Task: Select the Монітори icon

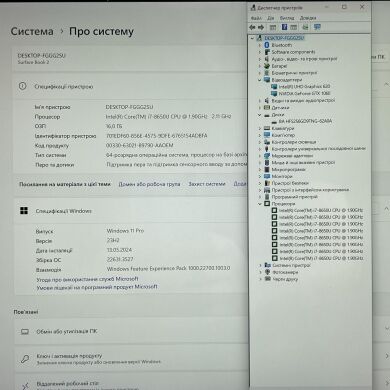Action: point(267,176)
